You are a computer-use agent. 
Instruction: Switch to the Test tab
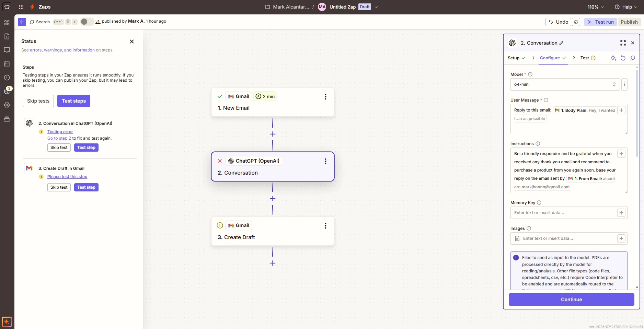point(588,58)
